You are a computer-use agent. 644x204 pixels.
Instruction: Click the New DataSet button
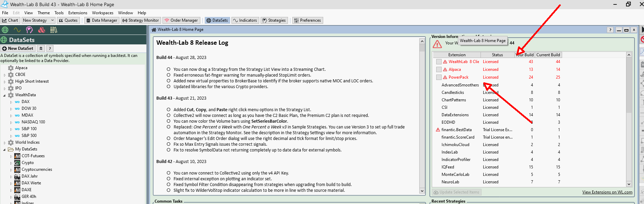pos(18,48)
